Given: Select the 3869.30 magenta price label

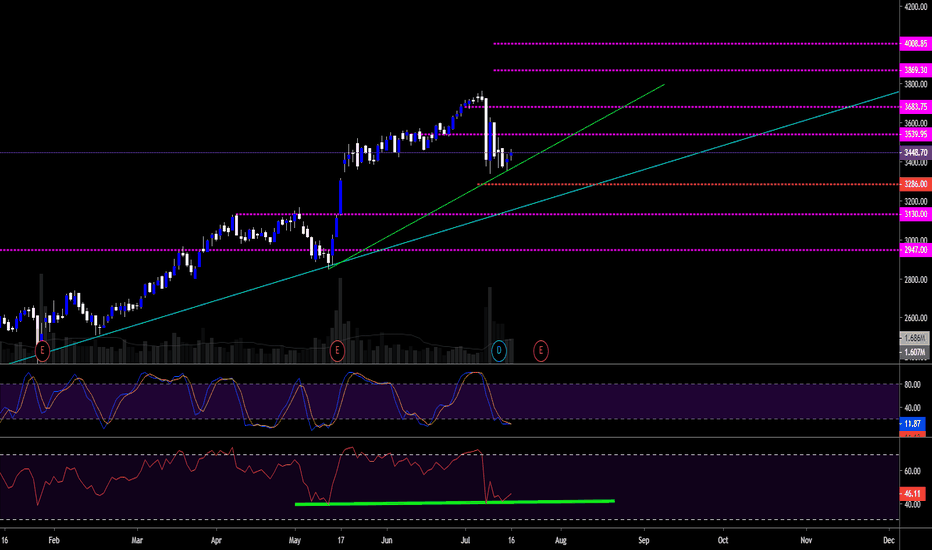Looking at the screenshot, I should pyautogui.click(x=915, y=70).
